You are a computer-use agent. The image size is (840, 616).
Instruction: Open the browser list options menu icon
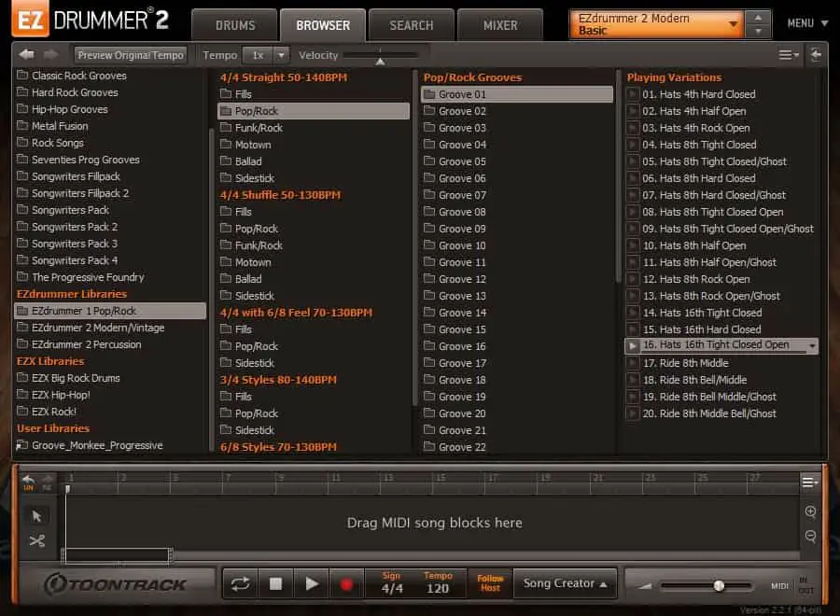tap(789, 55)
